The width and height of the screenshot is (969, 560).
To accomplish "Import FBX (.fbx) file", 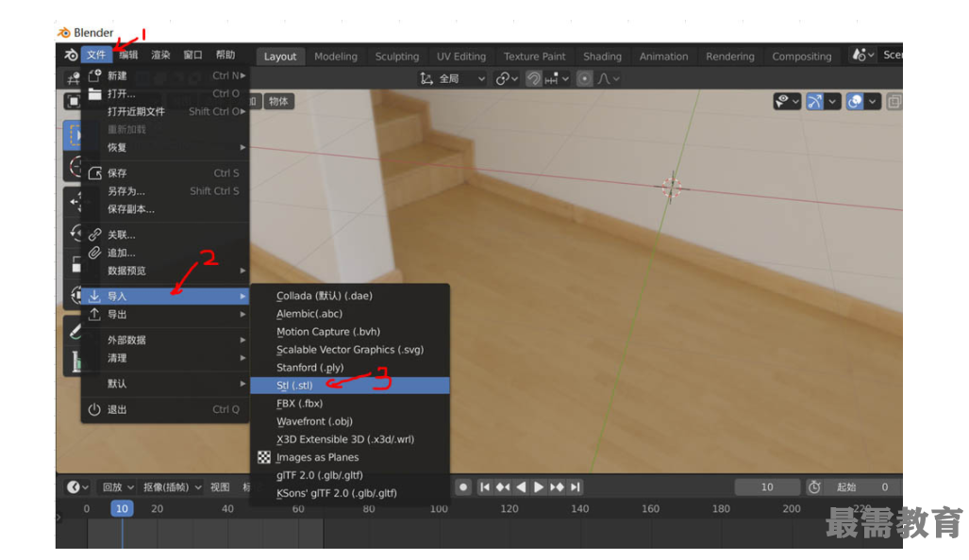I will pos(350,404).
